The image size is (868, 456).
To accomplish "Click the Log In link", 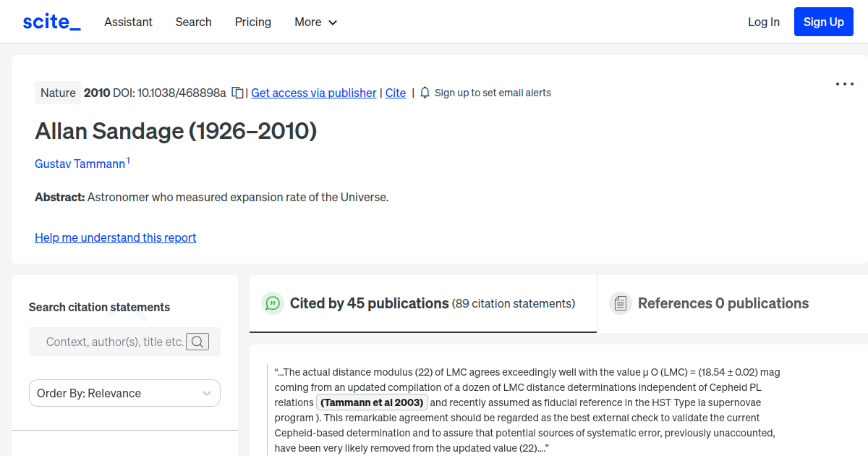I will (x=763, y=22).
